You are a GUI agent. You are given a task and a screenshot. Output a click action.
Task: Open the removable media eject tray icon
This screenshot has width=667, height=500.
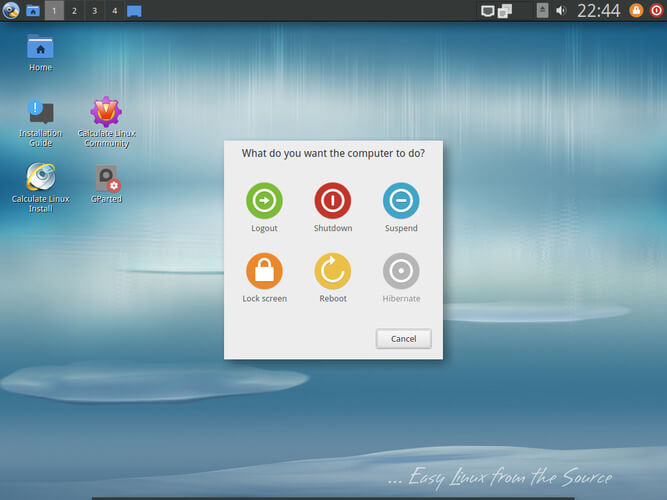[x=542, y=11]
